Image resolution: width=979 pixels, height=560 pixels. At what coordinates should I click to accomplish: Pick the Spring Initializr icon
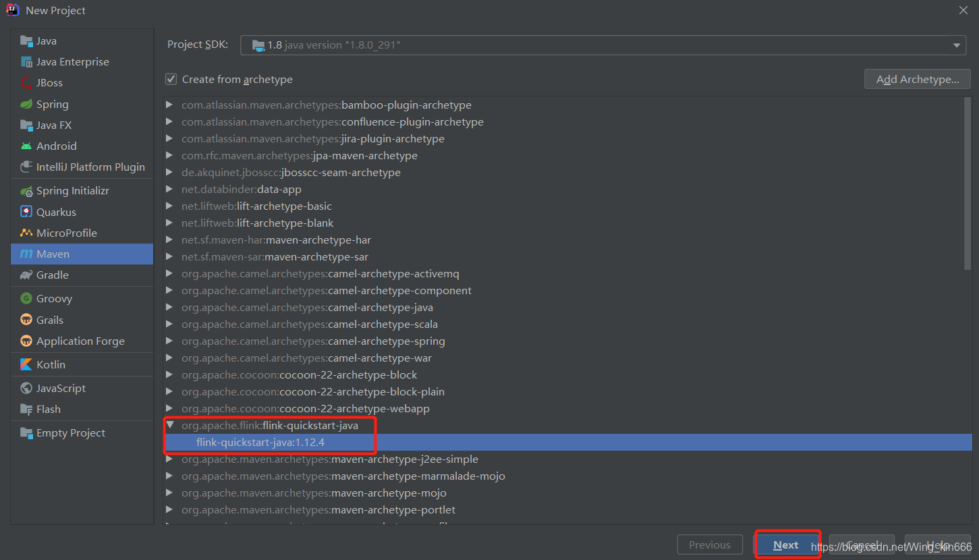click(x=26, y=191)
